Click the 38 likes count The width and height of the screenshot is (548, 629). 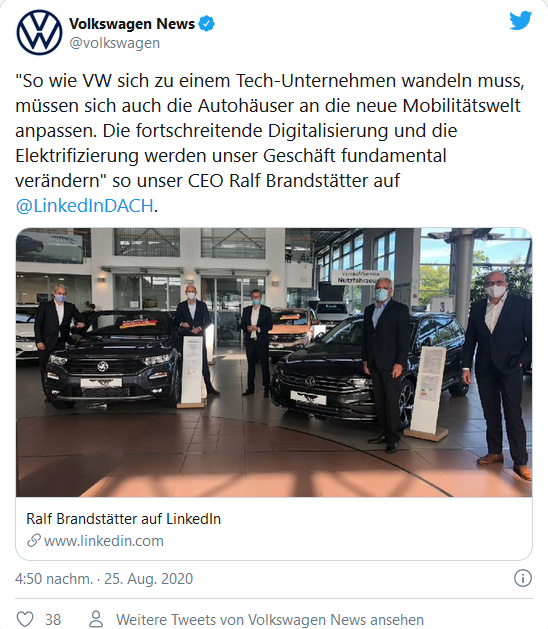tap(53, 620)
